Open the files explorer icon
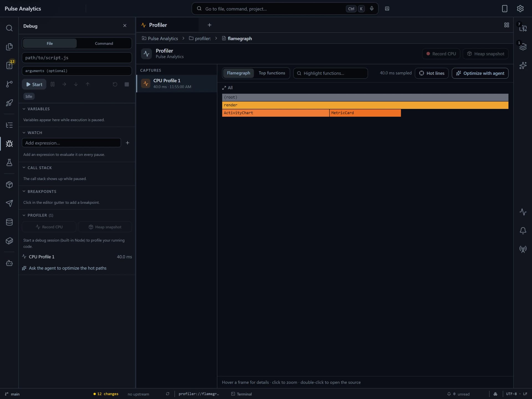The image size is (532, 399). click(9, 47)
